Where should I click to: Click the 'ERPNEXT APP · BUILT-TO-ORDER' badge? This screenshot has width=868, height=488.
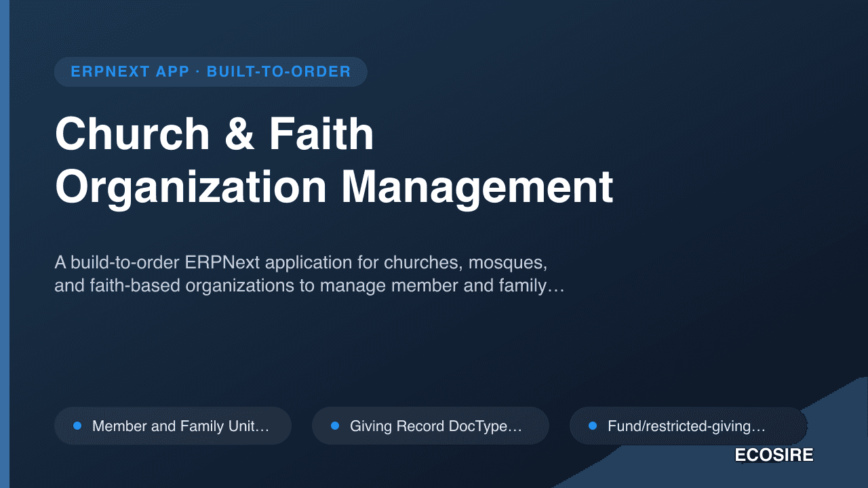[x=211, y=72]
